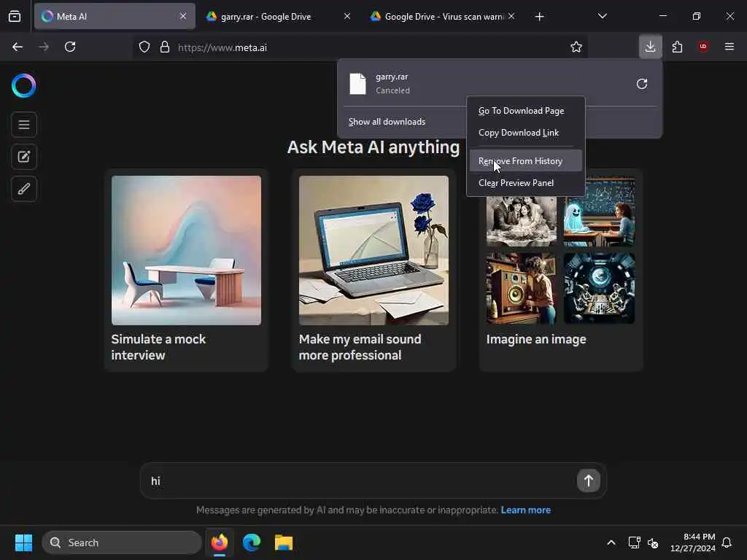747x560 pixels.
Task: Open Simulate a mock interview card
Action: [x=186, y=270]
